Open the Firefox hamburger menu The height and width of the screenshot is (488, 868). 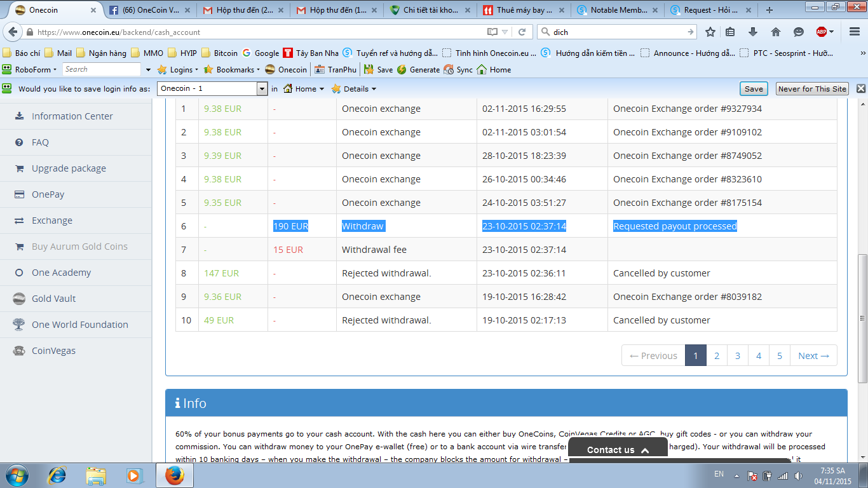(854, 32)
